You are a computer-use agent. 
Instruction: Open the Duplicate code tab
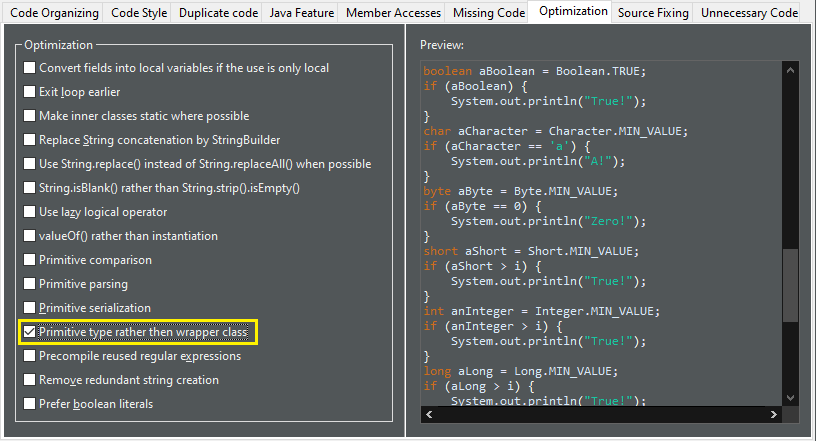tap(218, 12)
